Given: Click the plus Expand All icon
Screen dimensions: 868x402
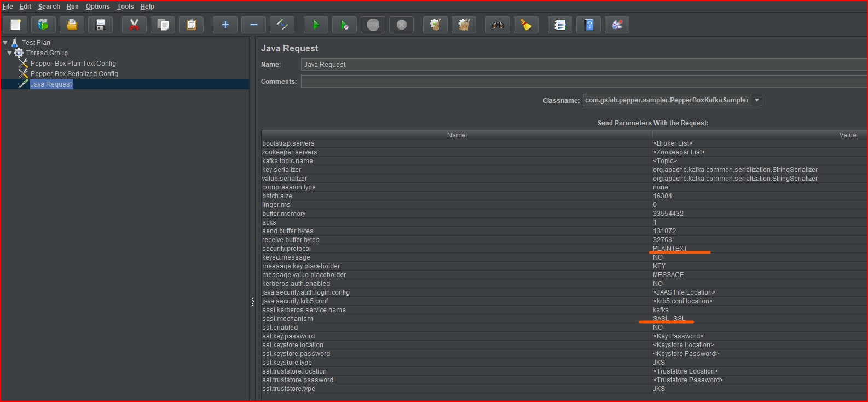Looking at the screenshot, I should 225,25.
